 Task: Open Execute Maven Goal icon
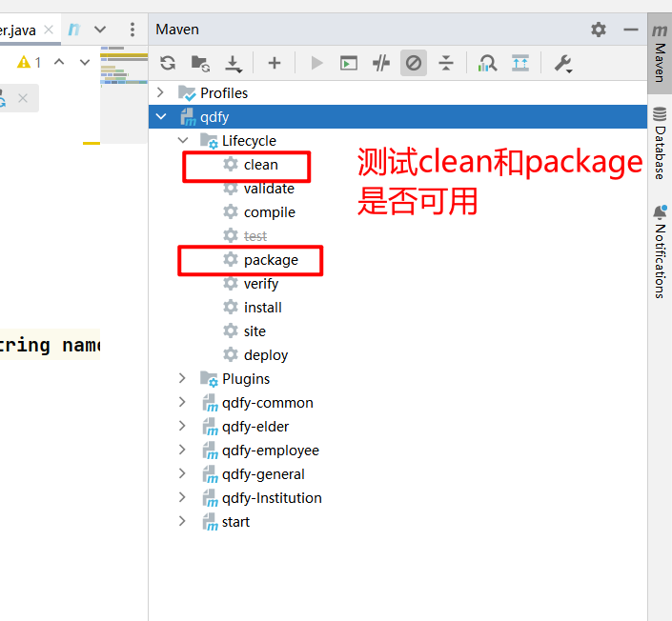coord(349,63)
